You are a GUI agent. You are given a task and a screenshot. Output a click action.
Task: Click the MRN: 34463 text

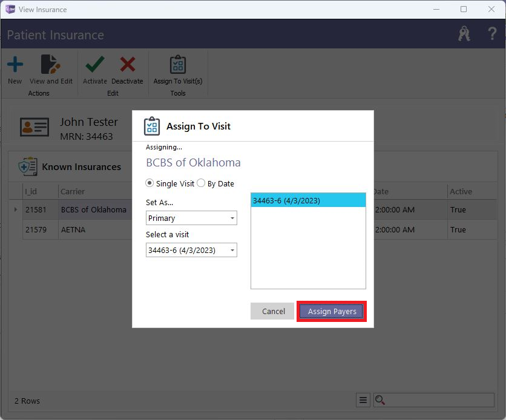[87, 136]
